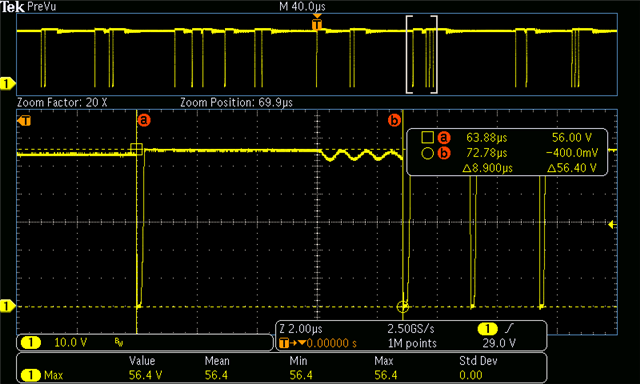The width and height of the screenshot is (640, 384).
Task: Select the Zoom Factor: 20 X readout
Action: click(62, 102)
